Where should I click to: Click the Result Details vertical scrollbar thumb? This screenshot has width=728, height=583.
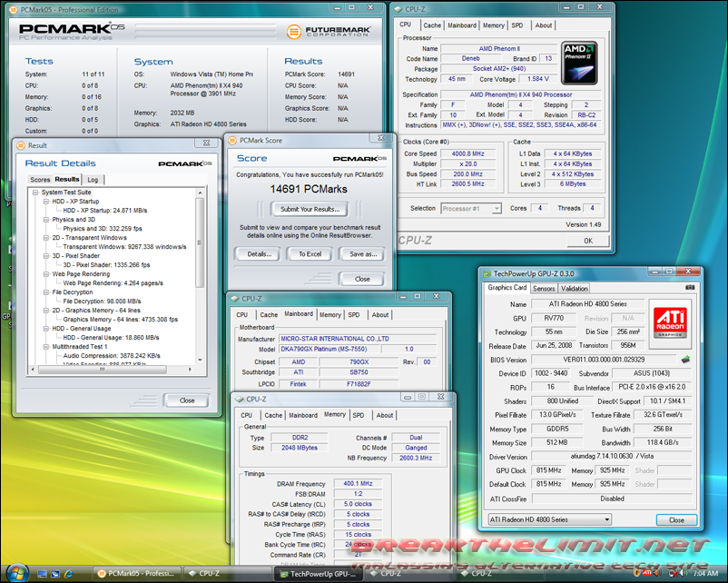coord(200,242)
